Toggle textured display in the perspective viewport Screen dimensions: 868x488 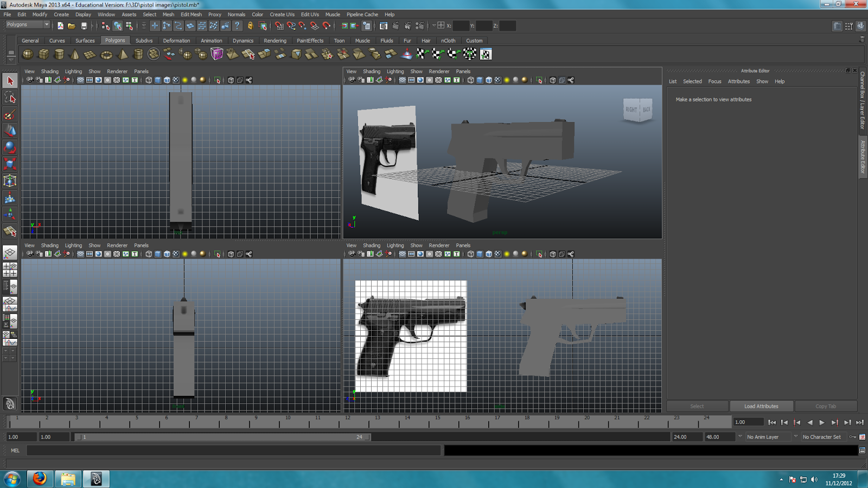coord(497,80)
